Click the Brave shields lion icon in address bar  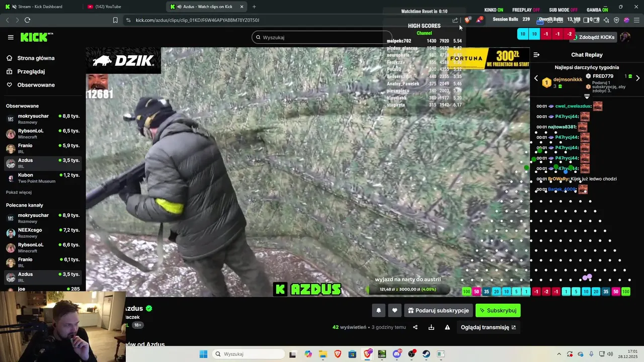467,20
